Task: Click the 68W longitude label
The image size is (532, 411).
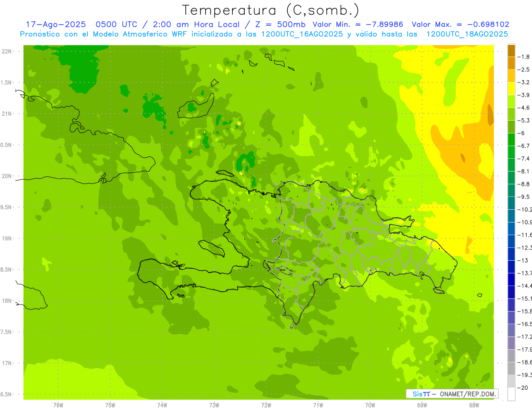Action: [474, 405]
